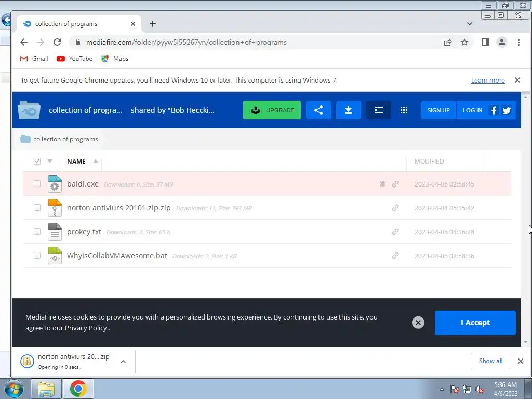This screenshot has height=399, width=532.
Task: Click the MediaFire share folder icon
Action: click(318, 110)
